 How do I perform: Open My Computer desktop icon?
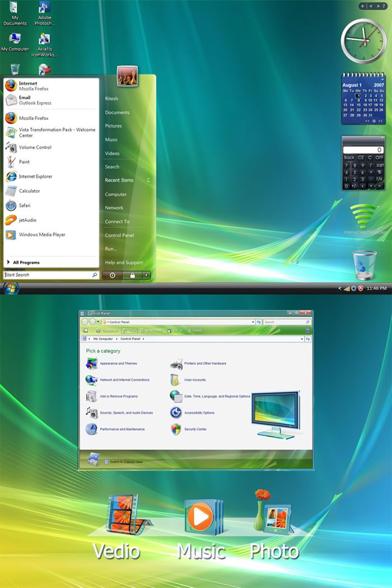(x=15, y=42)
